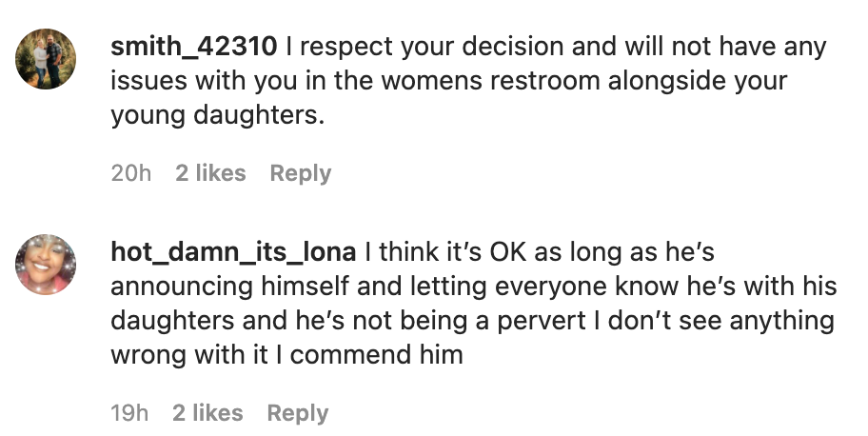Open the 19h timestamp permalink
The image size is (868, 436).
[x=129, y=413]
